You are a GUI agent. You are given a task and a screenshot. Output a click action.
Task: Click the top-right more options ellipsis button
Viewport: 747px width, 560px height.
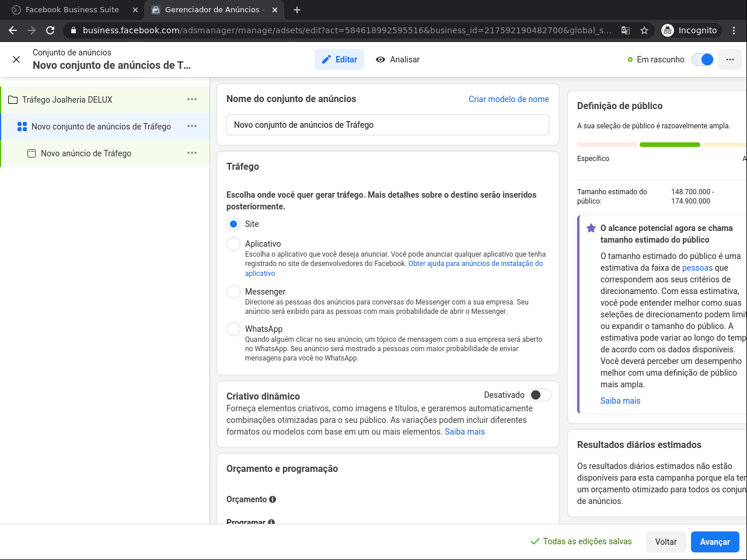pyautogui.click(x=730, y=60)
